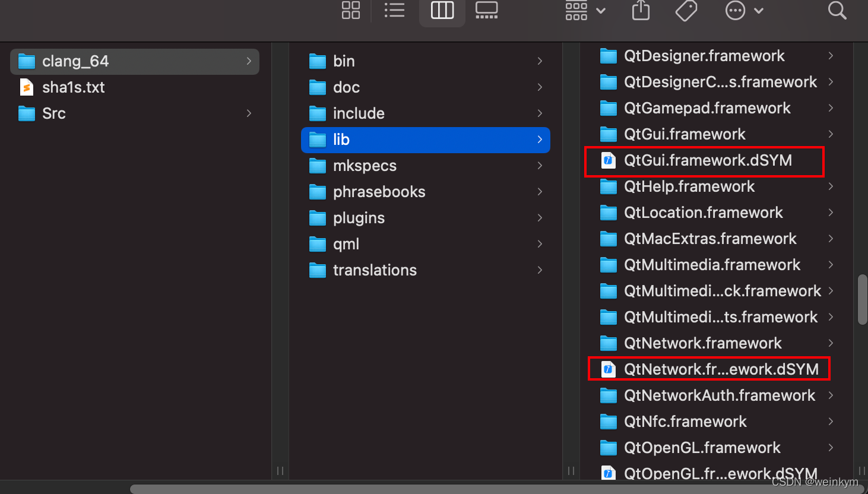Expand the bin folder chevron
The height and width of the screenshot is (494, 868).
coord(540,61)
